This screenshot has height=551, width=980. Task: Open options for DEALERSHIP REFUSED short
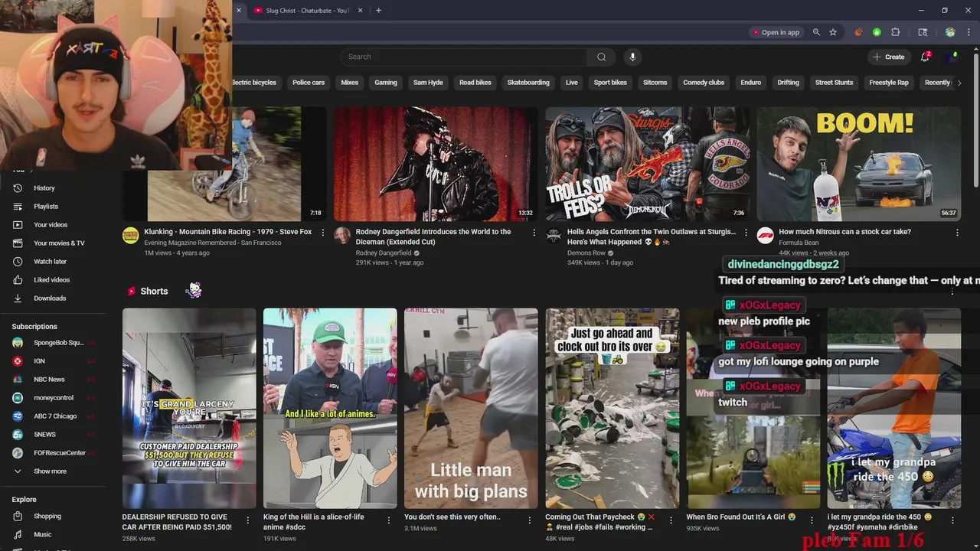tap(247, 520)
